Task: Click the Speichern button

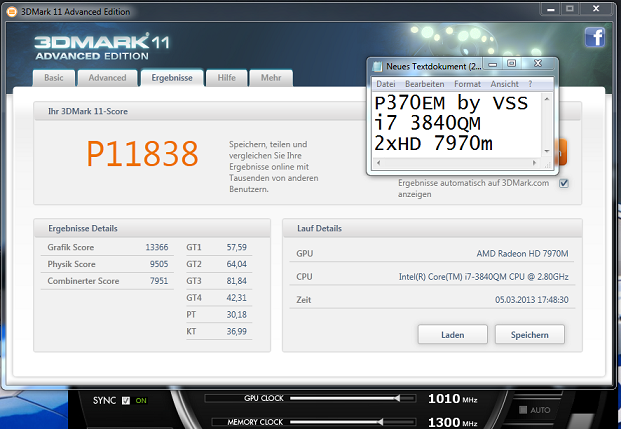Action: pos(530,335)
